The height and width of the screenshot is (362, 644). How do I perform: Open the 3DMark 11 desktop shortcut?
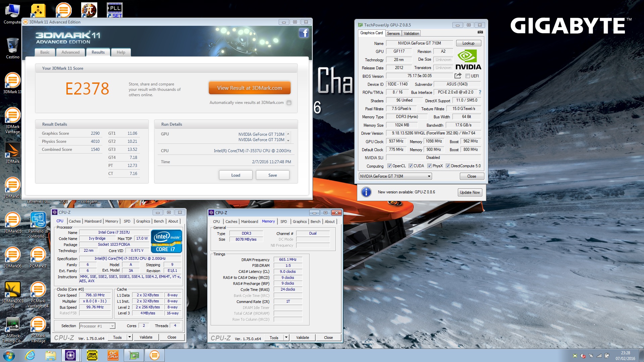click(x=12, y=83)
